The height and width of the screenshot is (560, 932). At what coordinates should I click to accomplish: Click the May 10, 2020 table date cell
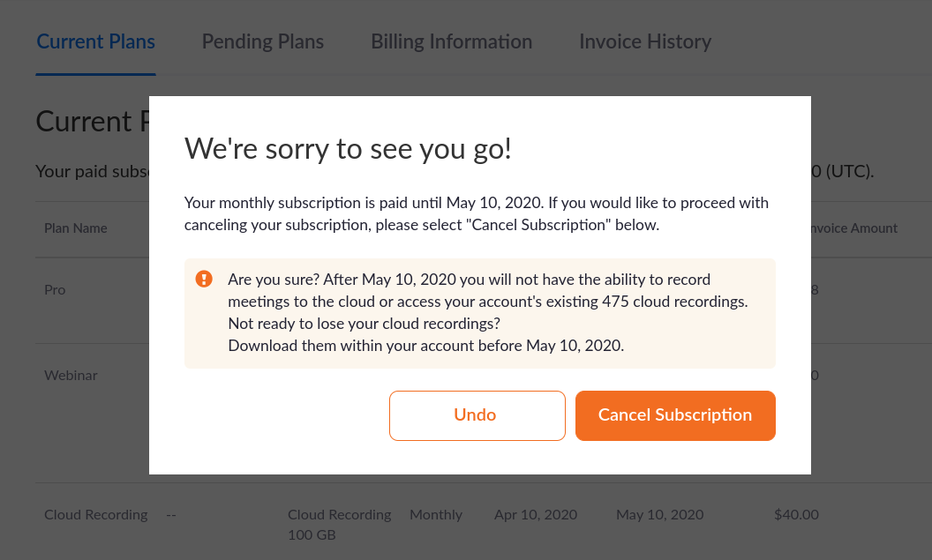click(659, 515)
